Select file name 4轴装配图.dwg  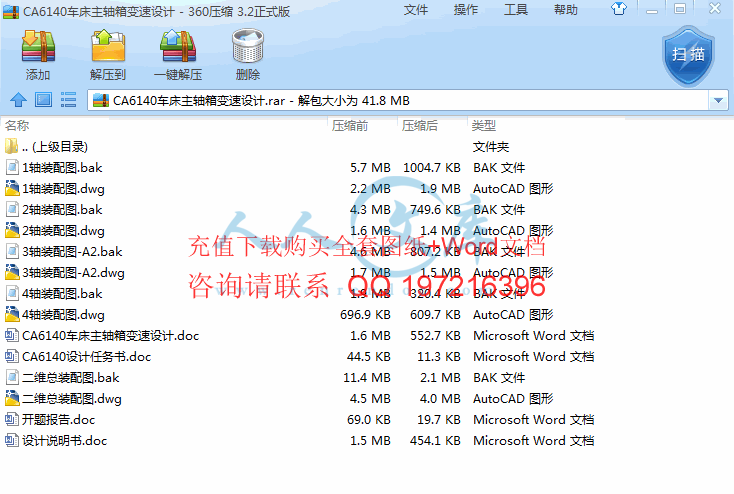pyautogui.click(x=63, y=315)
